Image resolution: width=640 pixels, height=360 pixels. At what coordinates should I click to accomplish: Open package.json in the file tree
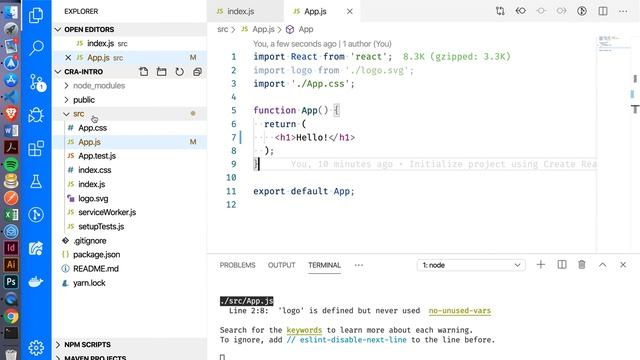point(96,255)
